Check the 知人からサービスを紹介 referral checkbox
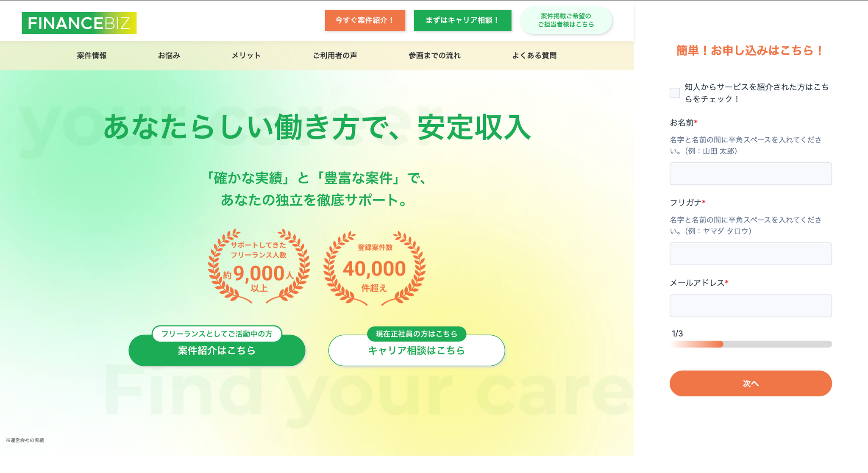 coord(675,93)
